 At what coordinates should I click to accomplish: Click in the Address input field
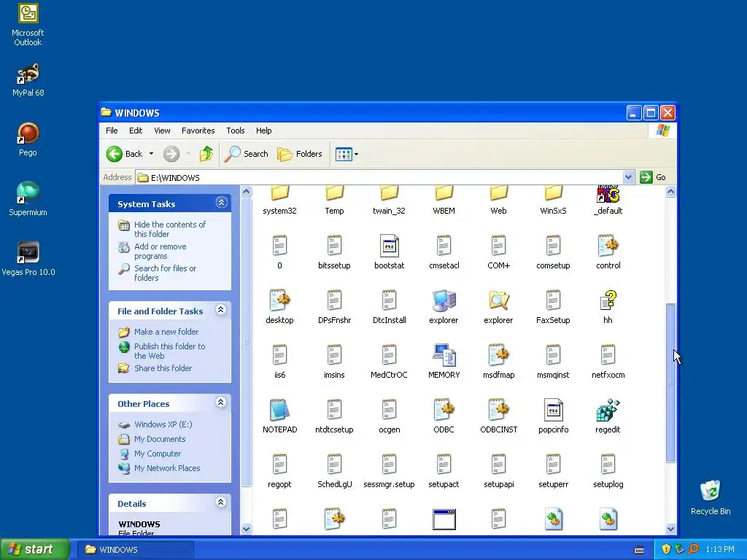click(379, 177)
